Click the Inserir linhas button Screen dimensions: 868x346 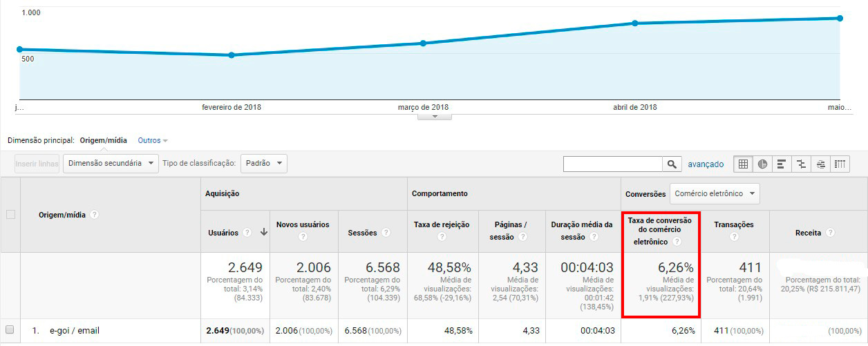[x=37, y=164]
